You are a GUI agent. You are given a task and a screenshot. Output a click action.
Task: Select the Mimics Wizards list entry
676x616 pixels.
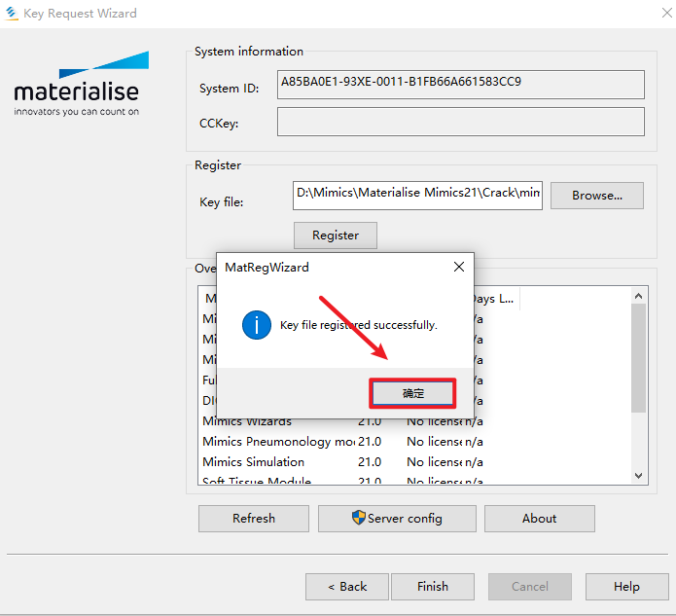click(247, 421)
